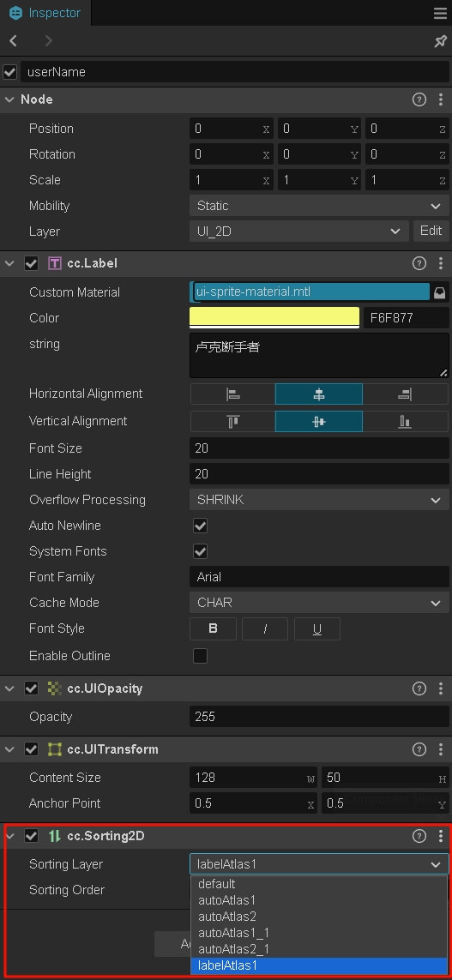Set vertical alignment to bottom
Image resolution: width=452 pixels, height=980 pixels.
point(405,422)
